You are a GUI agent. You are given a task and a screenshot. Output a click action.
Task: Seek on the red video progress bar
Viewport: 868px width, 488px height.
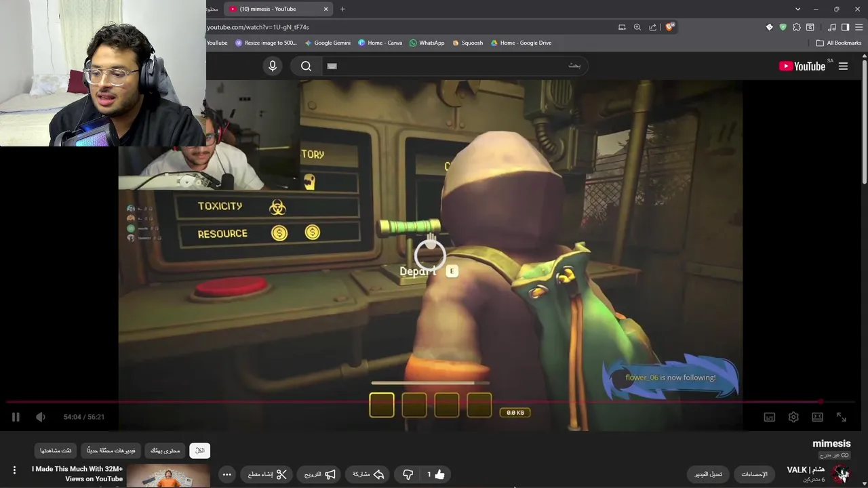pyautogui.click(x=430, y=402)
